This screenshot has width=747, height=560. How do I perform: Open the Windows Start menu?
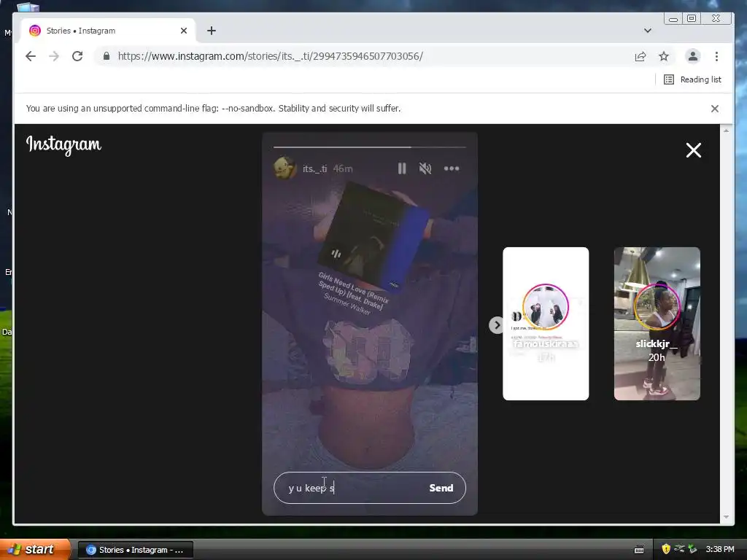35,550
